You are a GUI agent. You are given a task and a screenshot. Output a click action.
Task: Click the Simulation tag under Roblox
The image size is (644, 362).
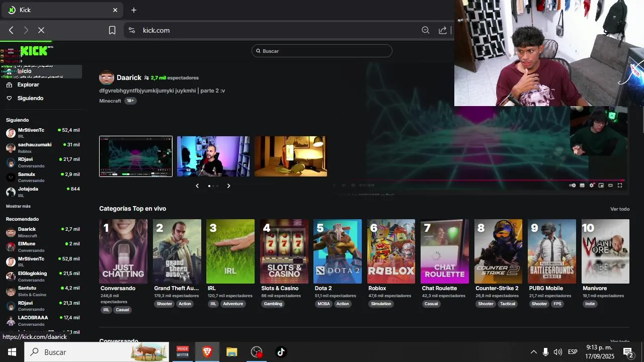(381, 304)
